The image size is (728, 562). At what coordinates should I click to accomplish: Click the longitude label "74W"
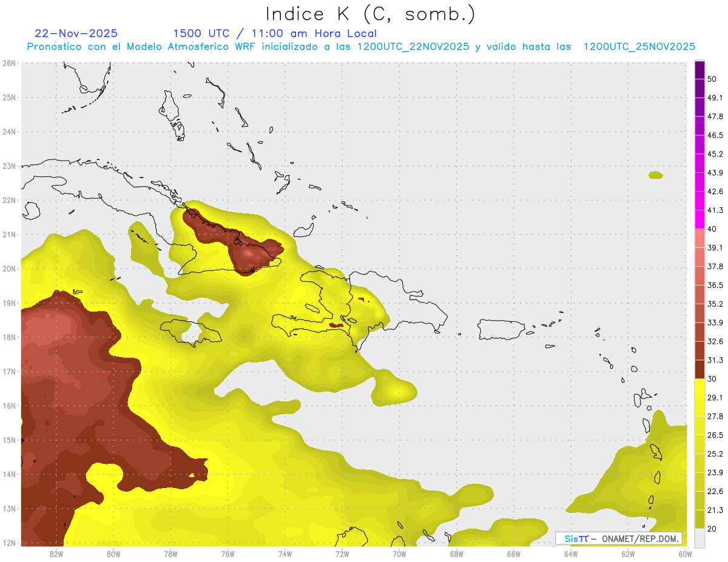[285, 554]
